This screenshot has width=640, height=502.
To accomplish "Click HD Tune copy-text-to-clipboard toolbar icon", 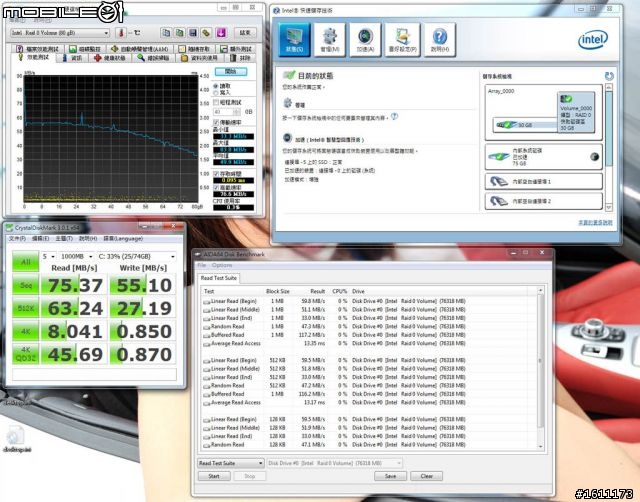I will coord(166,33).
